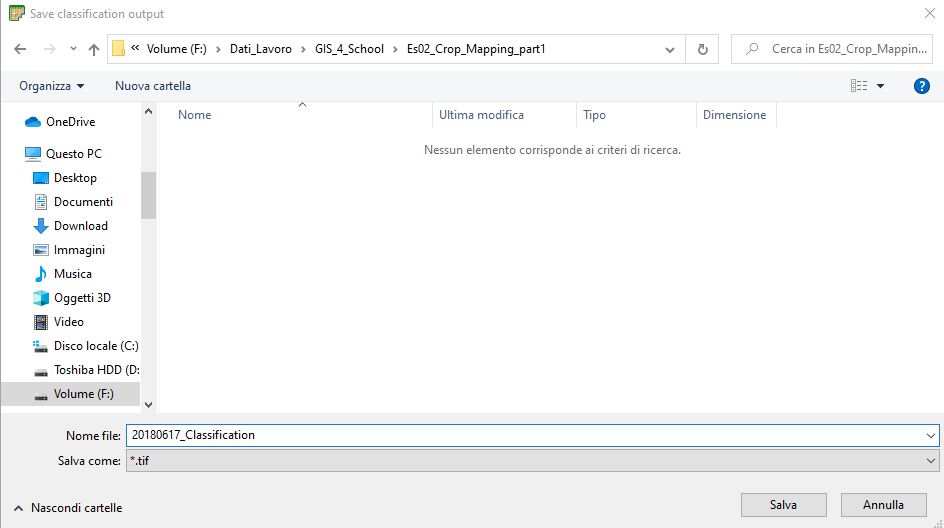The image size is (944, 528).
Task: Click the search box Cerca in Es02_Crop_Mappin
Action: [832, 49]
